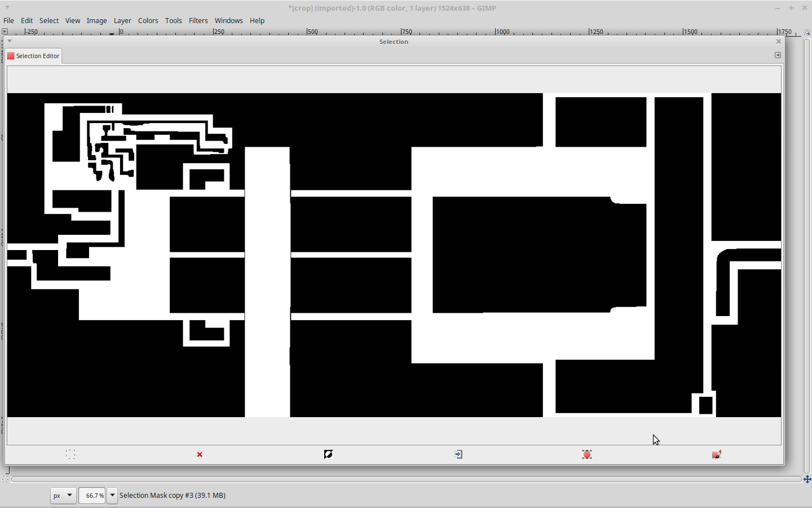The height and width of the screenshot is (508, 812).
Task: Click the Selection to Path icon
Action: click(587, 454)
